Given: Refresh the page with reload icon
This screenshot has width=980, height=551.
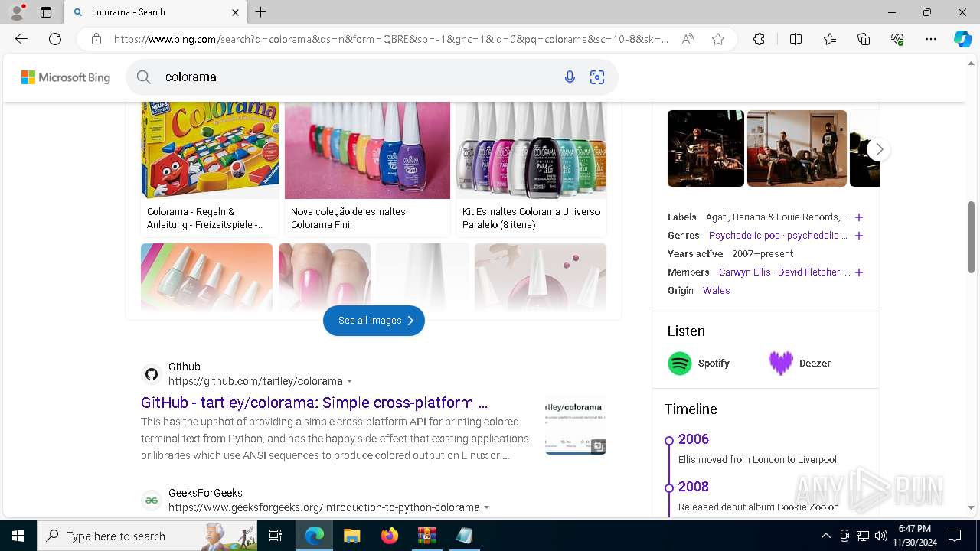Looking at the screenshot, I should click(x=55, y=39).
